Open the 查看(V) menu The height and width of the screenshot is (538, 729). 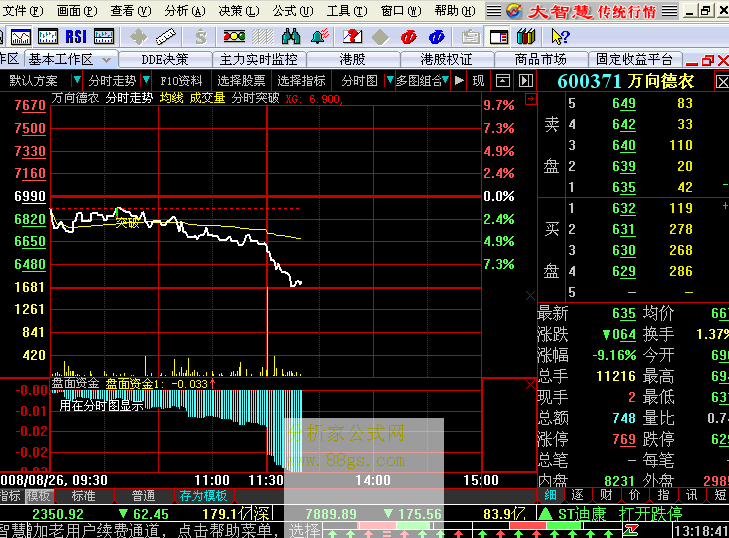[131, 11]
